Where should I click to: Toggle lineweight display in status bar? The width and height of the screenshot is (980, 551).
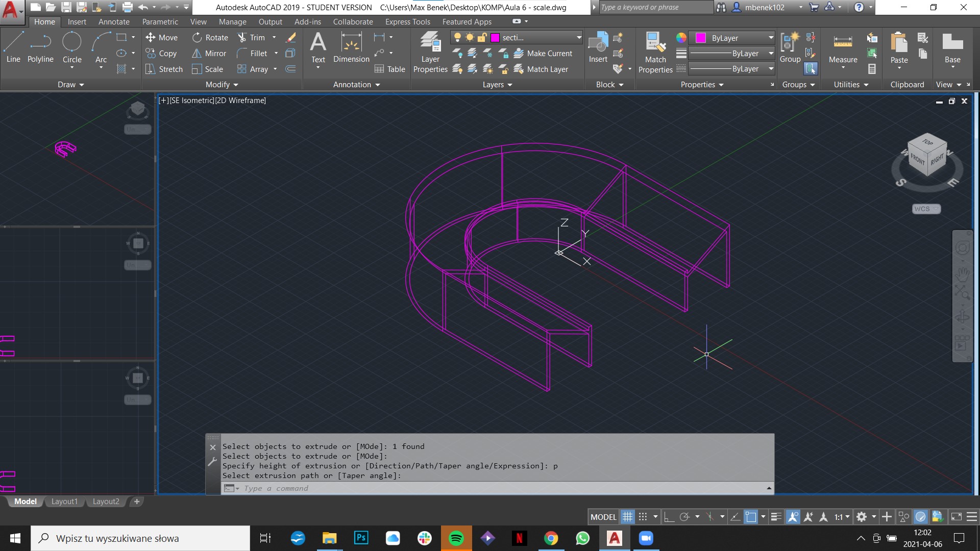pos(776,517)
